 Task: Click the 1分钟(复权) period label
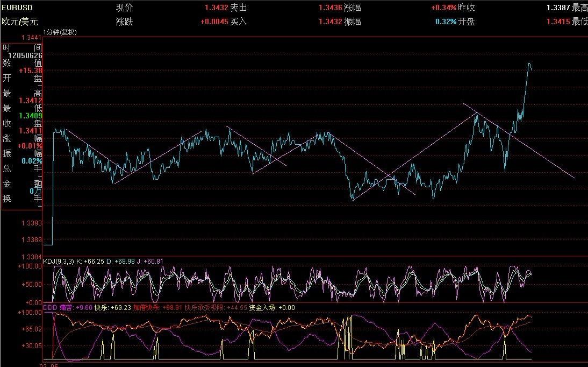(x=60, y=32)
